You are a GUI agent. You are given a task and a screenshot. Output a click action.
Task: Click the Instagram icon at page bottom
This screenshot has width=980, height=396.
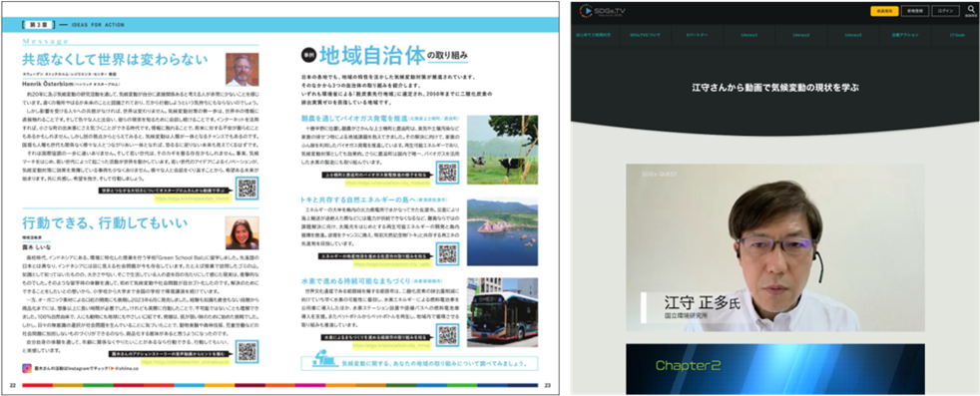pyautogui.click(x=27, y=369)
